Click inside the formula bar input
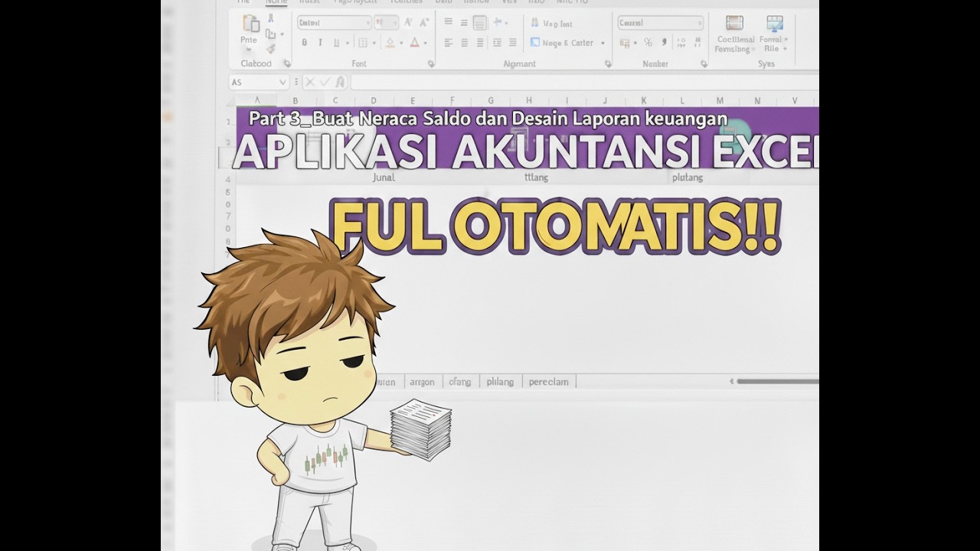This screenshot has height=551, width=980. (585, 83)
